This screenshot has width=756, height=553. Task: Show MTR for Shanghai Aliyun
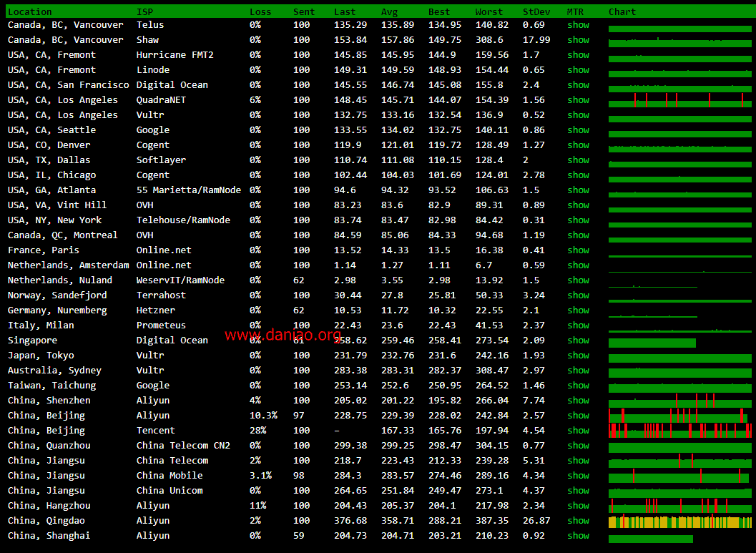pos(578,535)
